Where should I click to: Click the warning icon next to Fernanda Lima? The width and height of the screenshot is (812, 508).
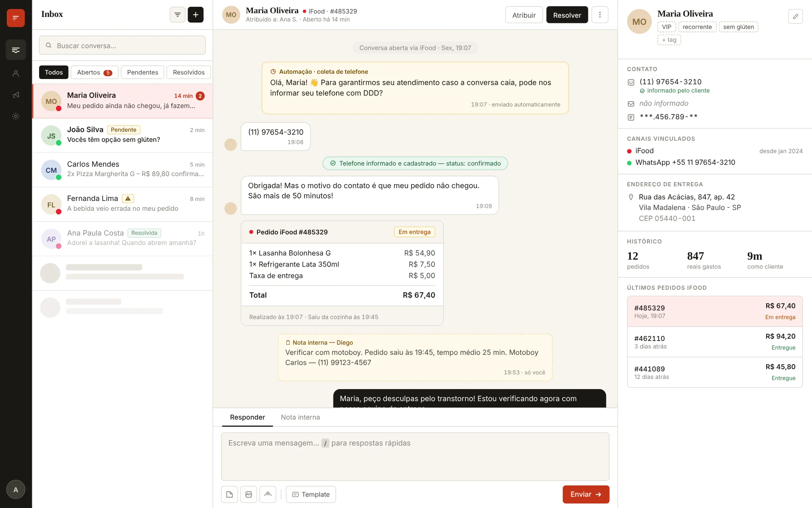click(128, 198)
